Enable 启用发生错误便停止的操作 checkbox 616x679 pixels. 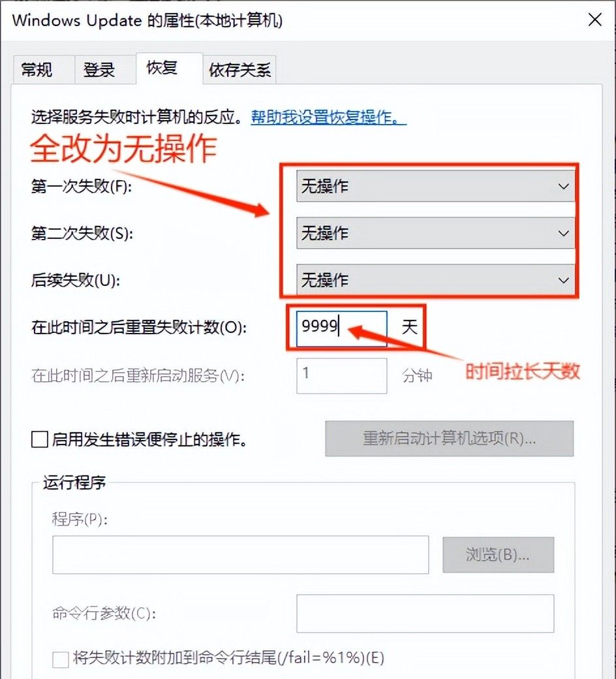tap(38, 440)
